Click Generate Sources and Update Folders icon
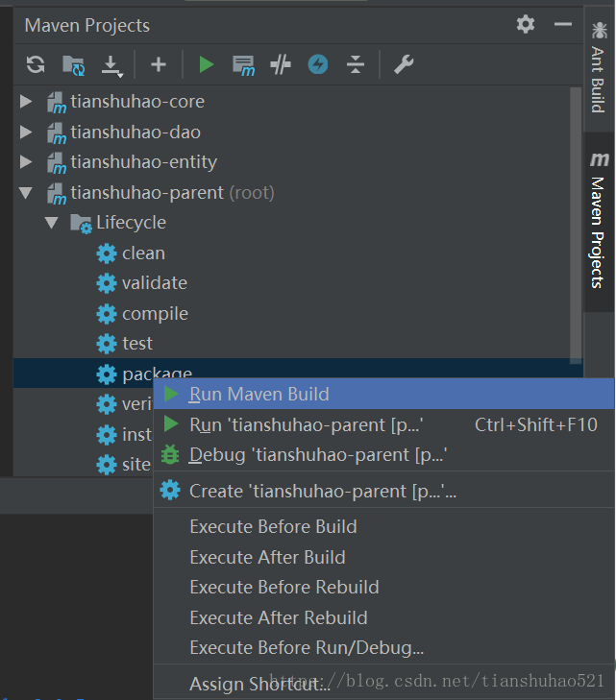Viewport: 616px width, 700px height. click(73, 65)
